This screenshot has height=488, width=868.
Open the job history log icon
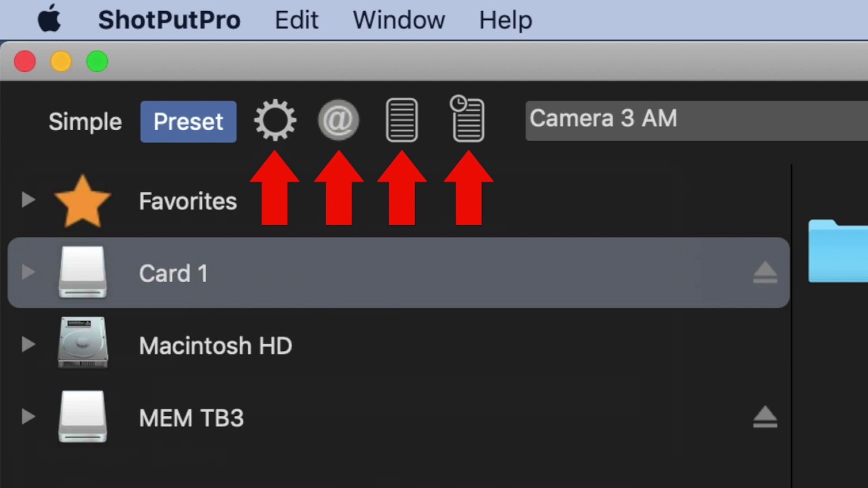point(468,119)
